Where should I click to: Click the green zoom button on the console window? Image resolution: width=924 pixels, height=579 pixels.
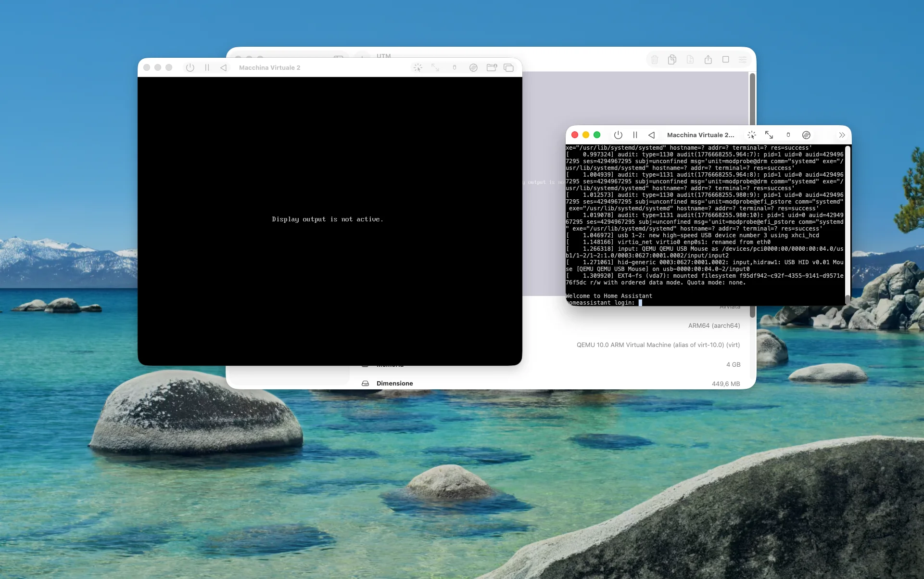click(597, 135)
